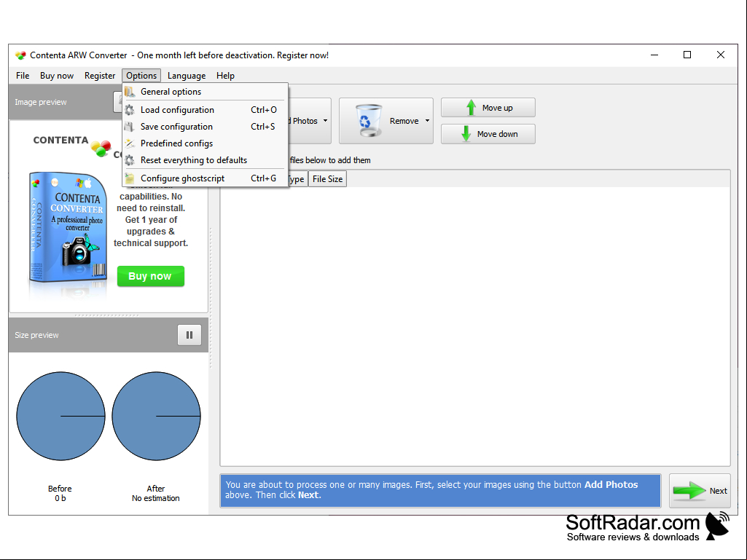Open the Register menu

(x=100, y=76)
